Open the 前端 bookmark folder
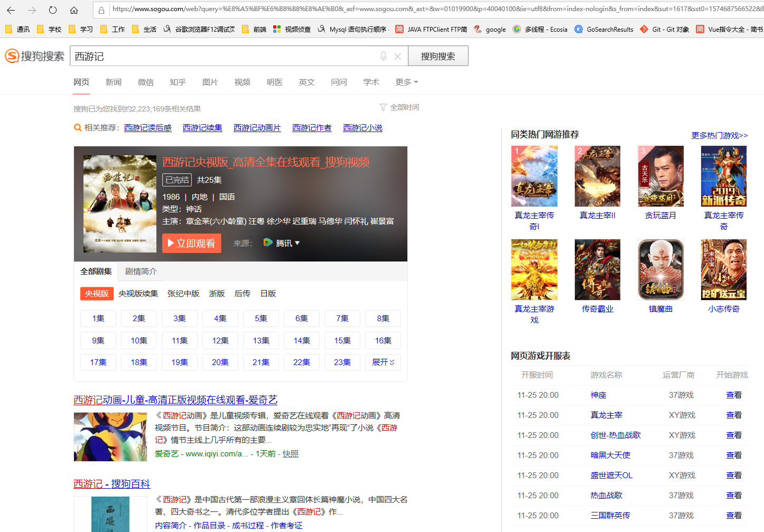Screen dimensions: 764x532 254,29
